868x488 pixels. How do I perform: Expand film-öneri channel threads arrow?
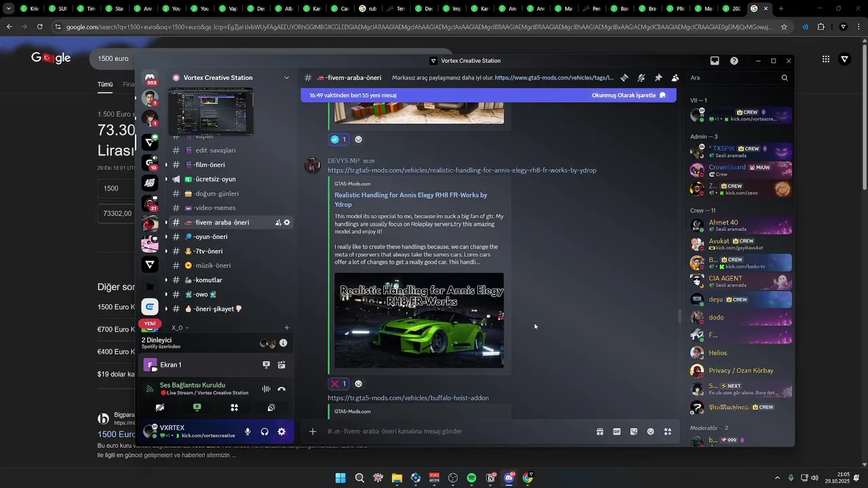pyautogui.click(x=166, y=165)
